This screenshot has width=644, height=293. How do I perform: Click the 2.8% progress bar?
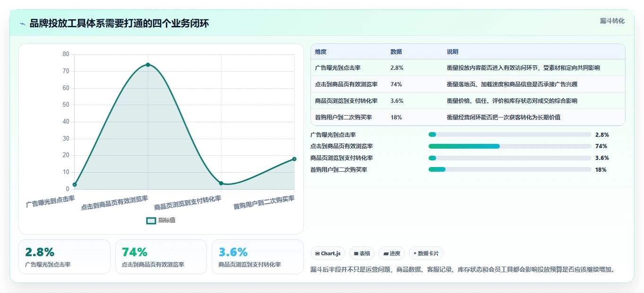[x=510, y=134]
